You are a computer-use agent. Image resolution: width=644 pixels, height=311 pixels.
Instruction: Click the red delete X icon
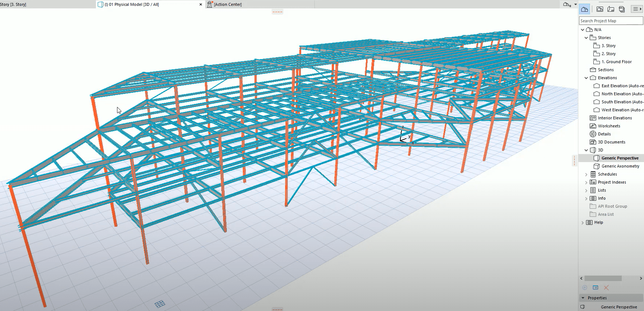coord(606,288)
